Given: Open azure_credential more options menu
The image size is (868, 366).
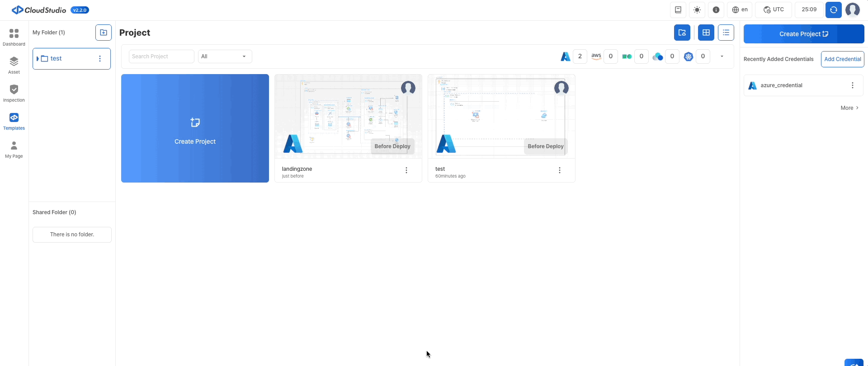Looking at the screenshot, I should pos(853,85).
